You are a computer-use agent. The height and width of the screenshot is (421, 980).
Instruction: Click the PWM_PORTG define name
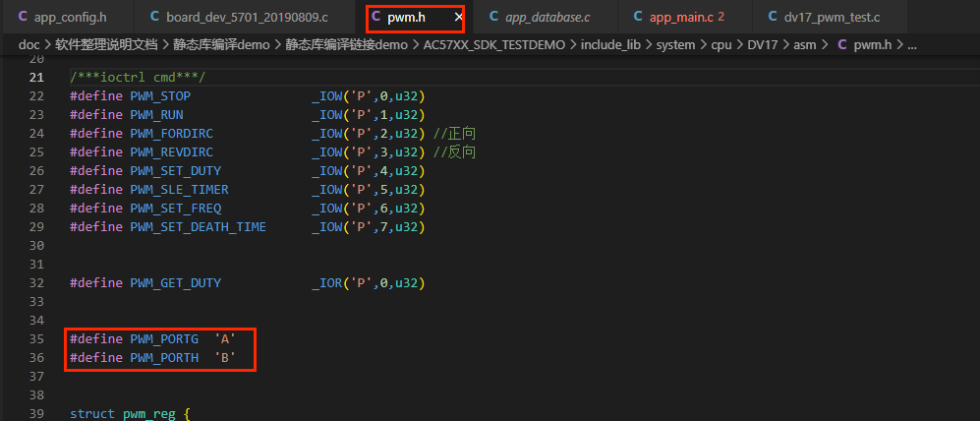tap(164, 339)
